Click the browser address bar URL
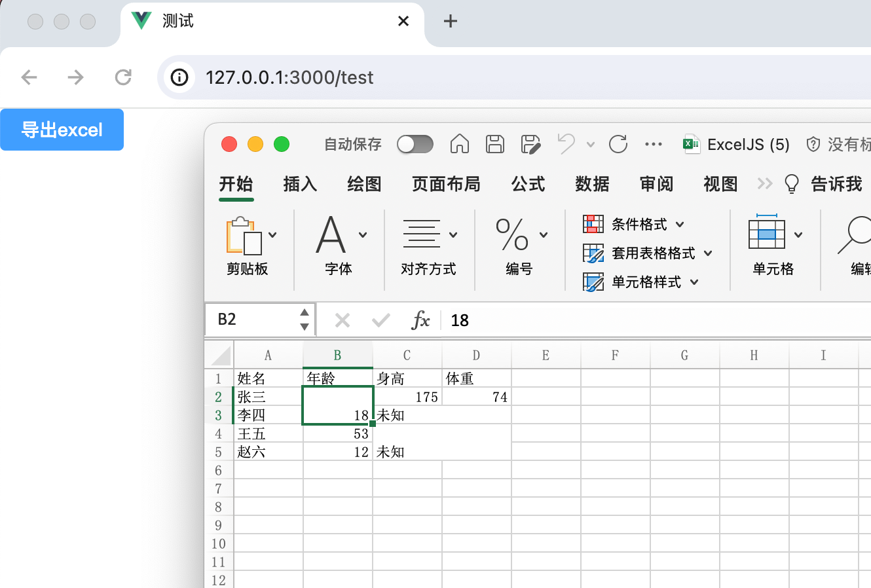Image resolution: width=871 pixels, height=588 pixels. [289, 77]
